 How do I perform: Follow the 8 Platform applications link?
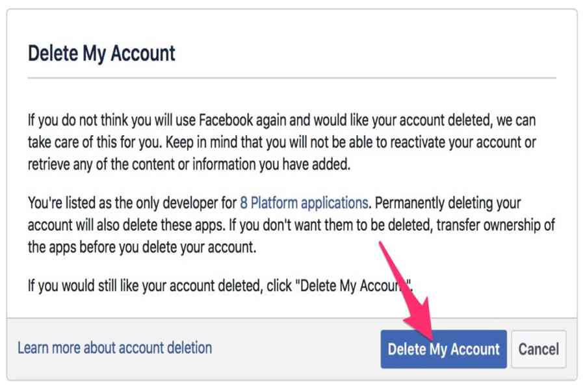(304, 203)
